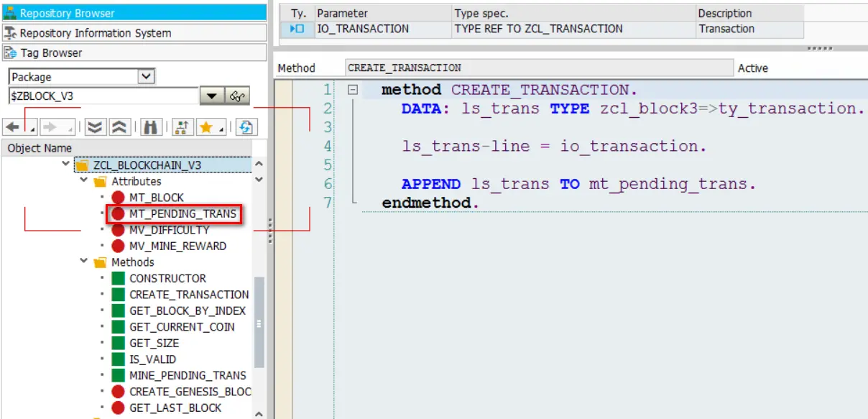The height and width of the screenshot is (419, 868).
Task: Open the IS_VALID method
Action: [x=152, y=359]
